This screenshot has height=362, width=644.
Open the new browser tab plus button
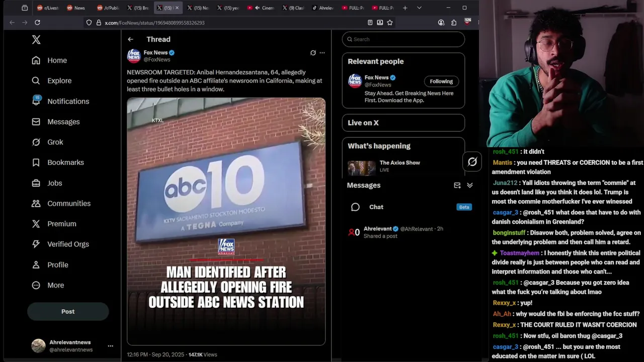tap(405, 8)
